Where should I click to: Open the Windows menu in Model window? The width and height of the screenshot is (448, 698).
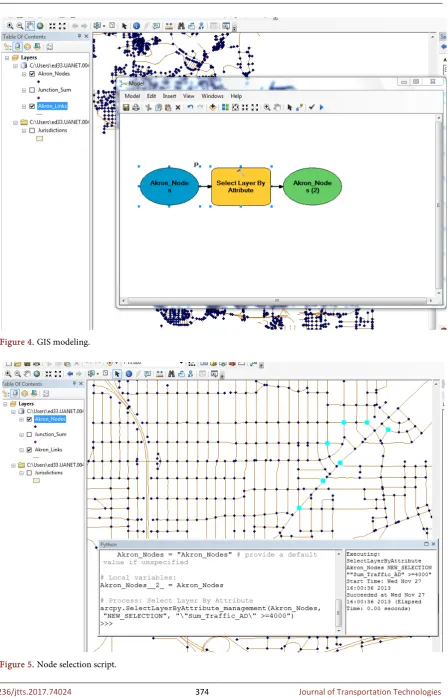pos(212,96)
